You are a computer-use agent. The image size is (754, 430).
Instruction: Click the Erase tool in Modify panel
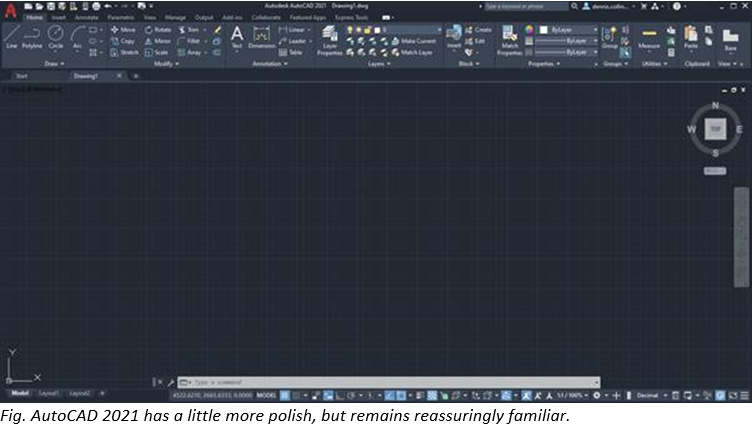[218, 30]
